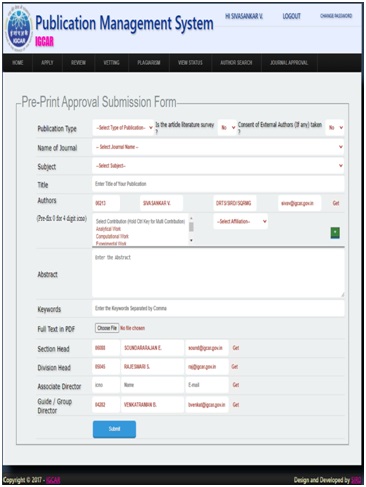Click Get link in Associate Director row

tap(236, 385)
